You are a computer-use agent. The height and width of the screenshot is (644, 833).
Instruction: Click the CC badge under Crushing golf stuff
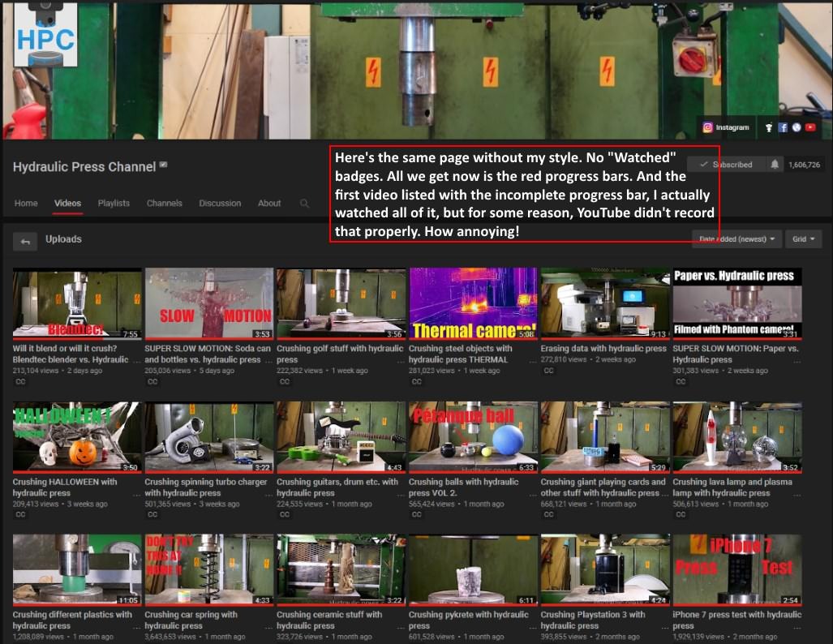tap(285, 381)
